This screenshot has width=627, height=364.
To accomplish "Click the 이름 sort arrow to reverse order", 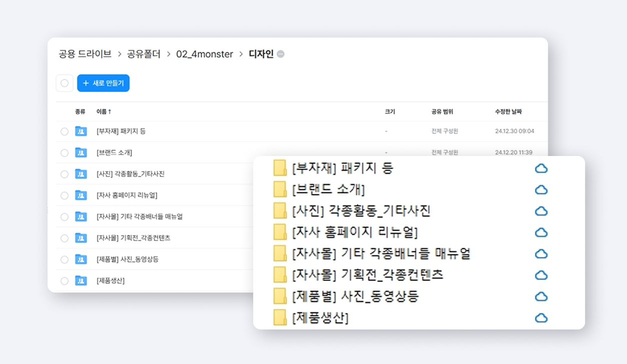I will [108, 111].
